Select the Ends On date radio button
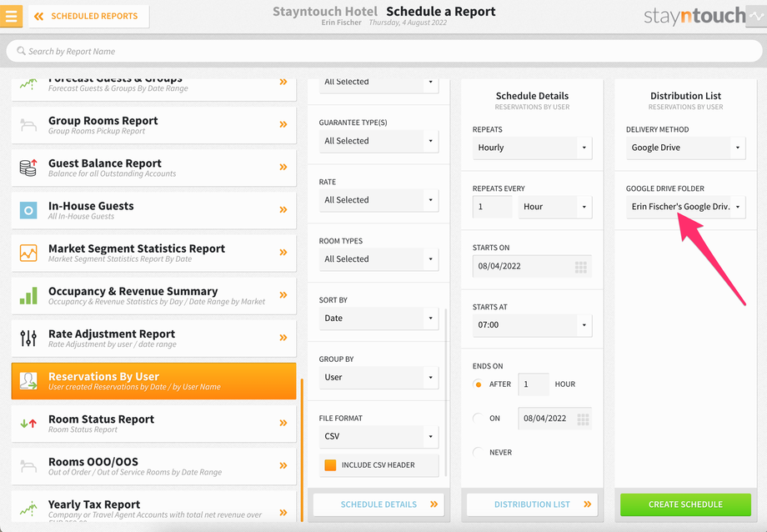 (479, 419)
